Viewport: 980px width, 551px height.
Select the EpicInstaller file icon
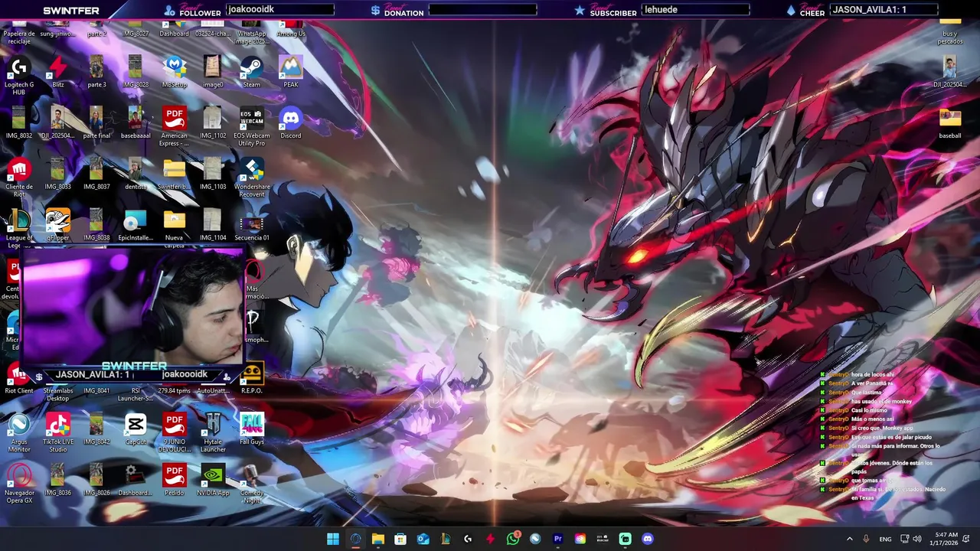[x=136, y=225]
